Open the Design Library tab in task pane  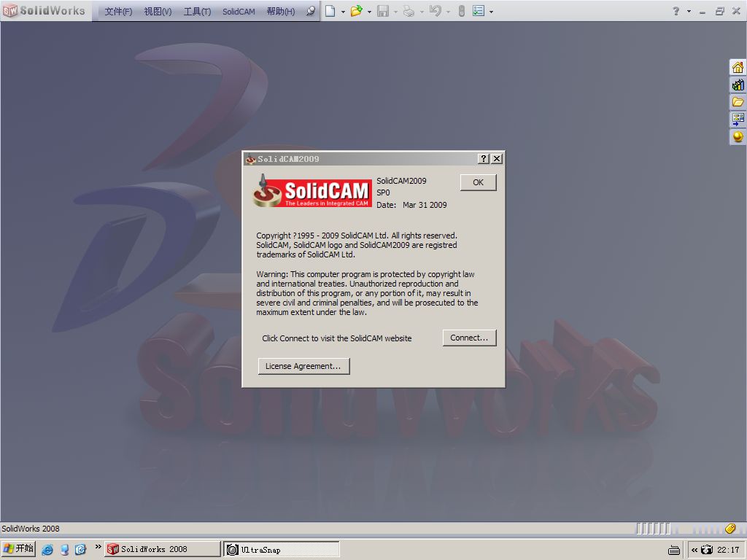click(x=738, y=85)
